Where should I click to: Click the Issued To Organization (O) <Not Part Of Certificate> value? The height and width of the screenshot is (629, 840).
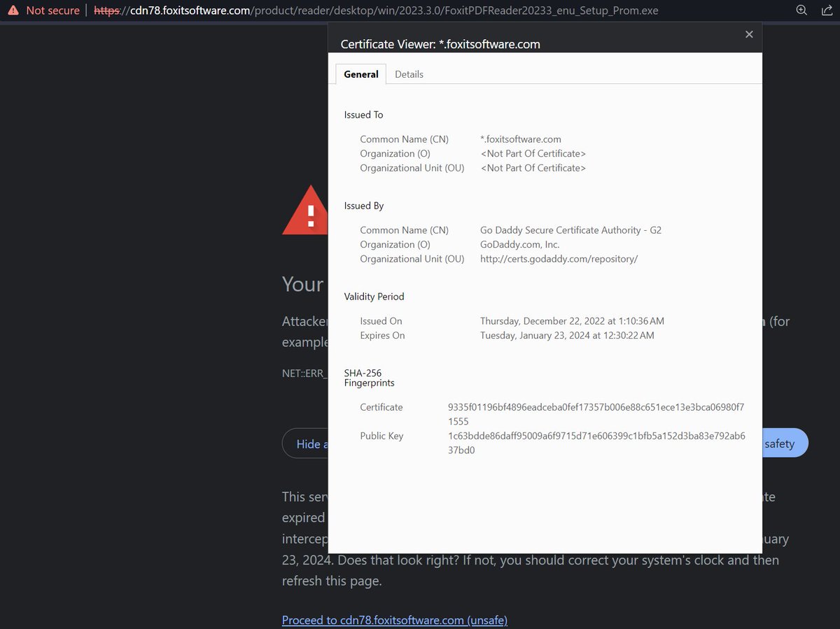[533, 153]
